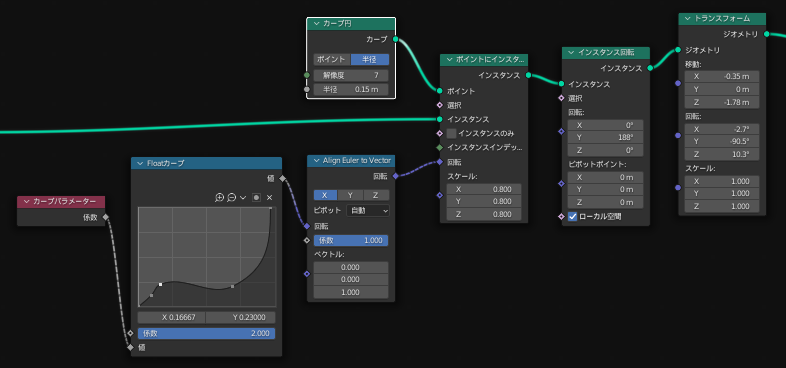Edit 解像度 field showing 7

(x=351, y=76)
